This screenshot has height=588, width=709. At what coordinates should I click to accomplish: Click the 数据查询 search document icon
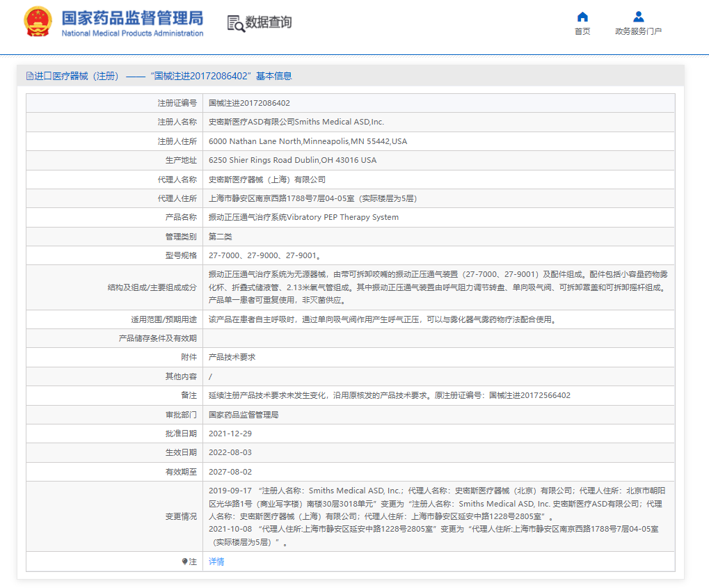(x=236, y=23)
